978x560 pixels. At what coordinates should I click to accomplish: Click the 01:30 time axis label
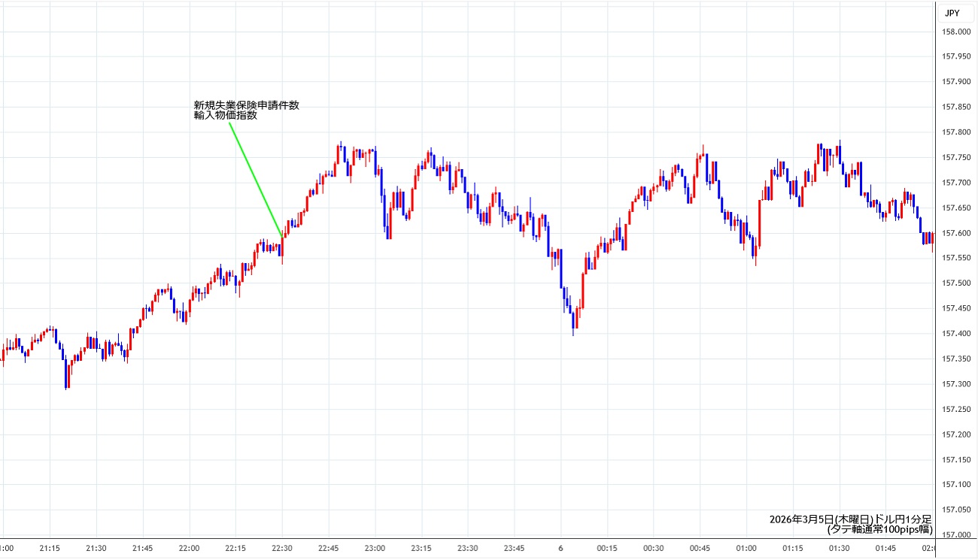coord(840,548)
